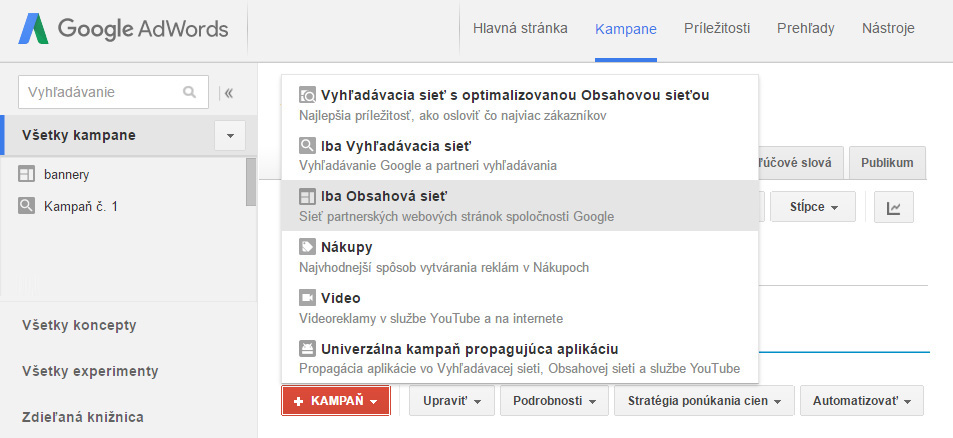Image resolution: width=953 pixels, height=438 pixels.
Task: Switch to the Publikum tab
Action: (887, 163)
